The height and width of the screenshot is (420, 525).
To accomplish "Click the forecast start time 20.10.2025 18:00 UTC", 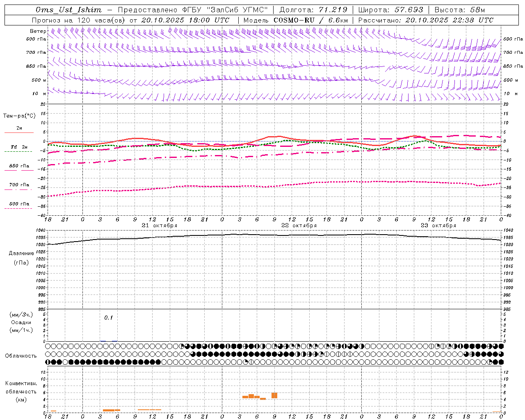I will coord(185,20).
